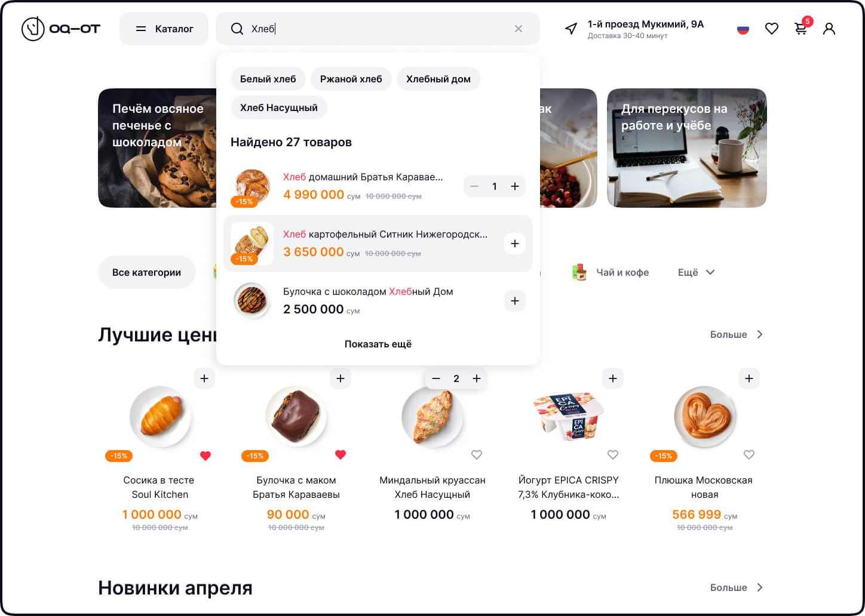Add Булочка с шоколадом Хлебный Дом to cart
This screenshot has height=616, width=865.
tap(515, 301)
